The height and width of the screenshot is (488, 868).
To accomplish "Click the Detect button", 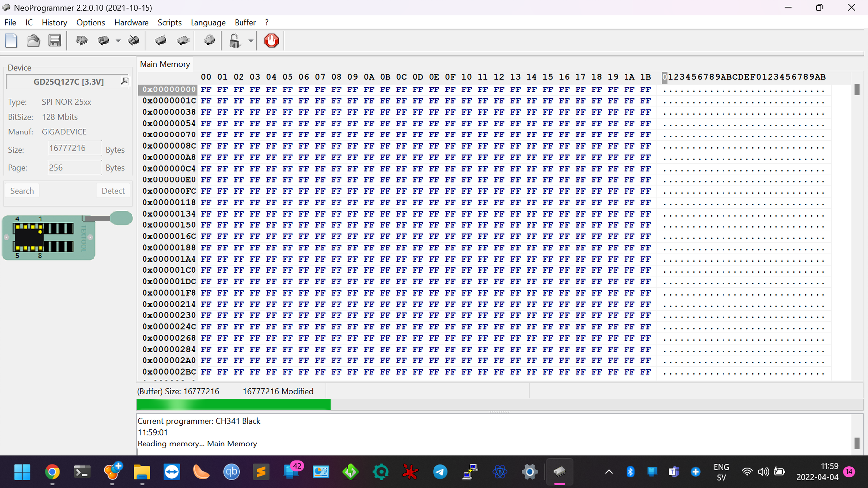I will coord(113,191).
